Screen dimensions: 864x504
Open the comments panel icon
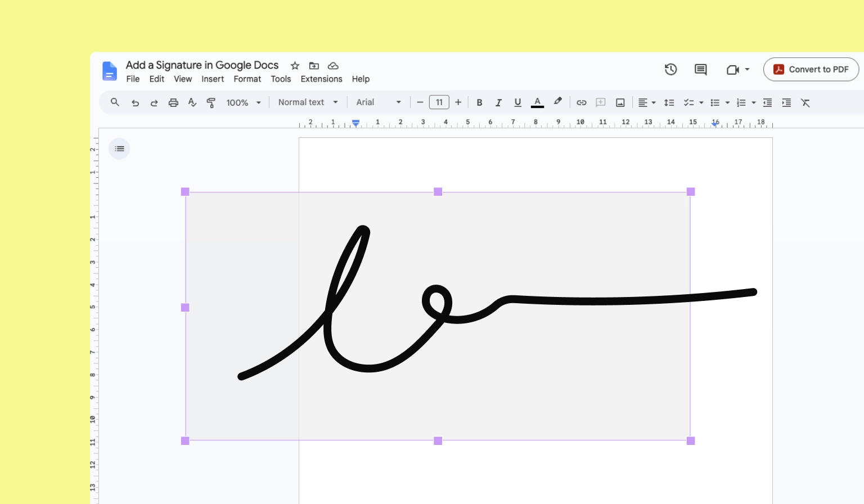click(x=700, y=69)
